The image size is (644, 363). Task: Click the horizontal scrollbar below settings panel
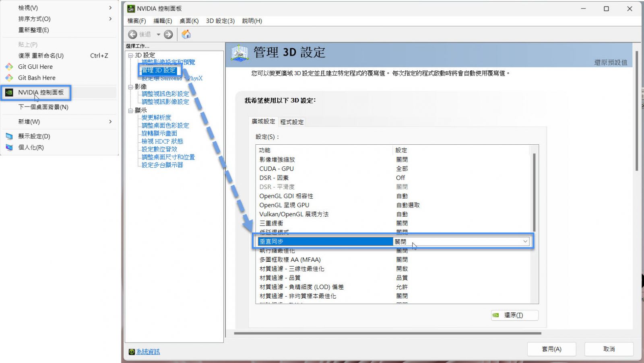coord(387,333)
